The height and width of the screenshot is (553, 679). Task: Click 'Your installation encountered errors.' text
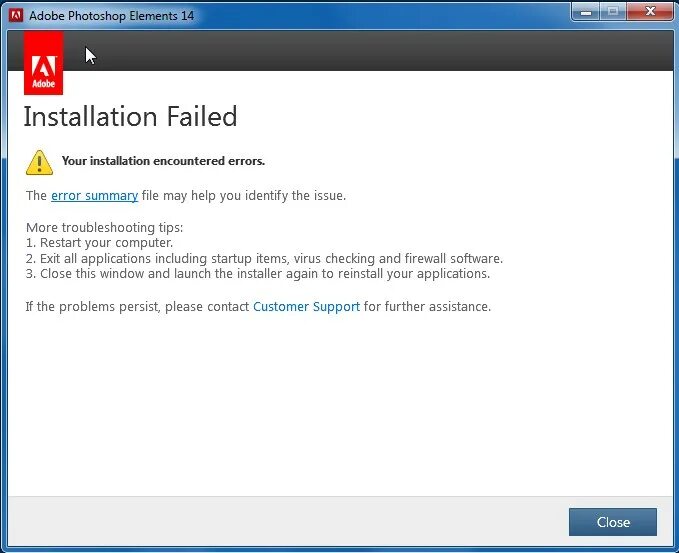pos(163,161)
